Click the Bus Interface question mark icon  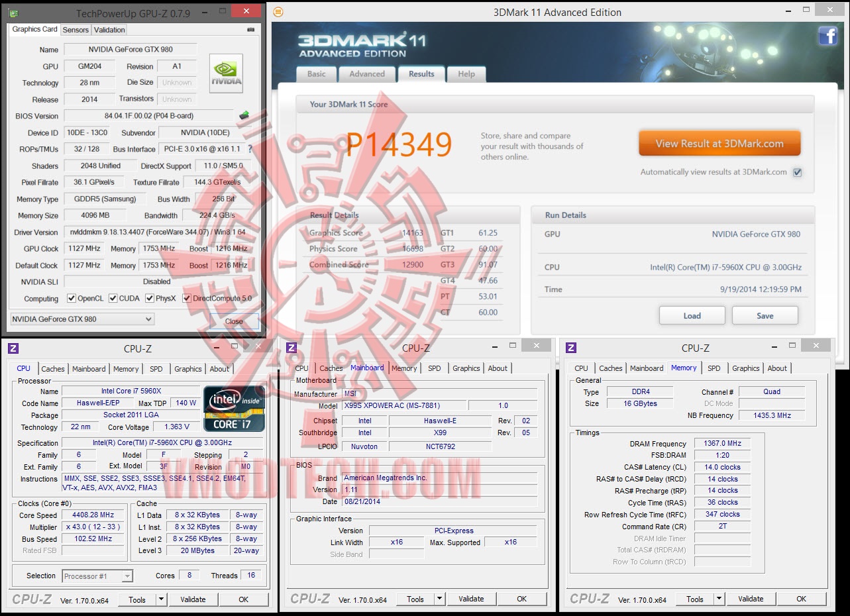pos(250,149)
